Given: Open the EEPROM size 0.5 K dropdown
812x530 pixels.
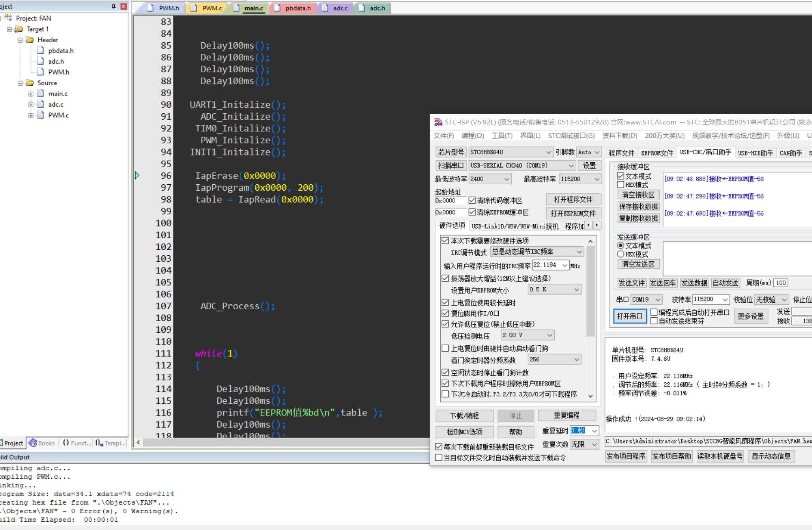Looking at the screenshot, I should pyautogui.click(x=554, y=289).
